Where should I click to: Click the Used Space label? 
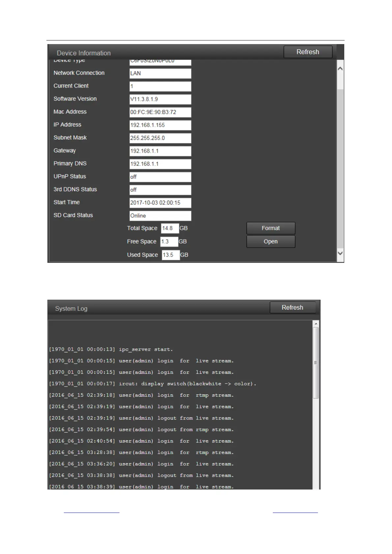143,255
